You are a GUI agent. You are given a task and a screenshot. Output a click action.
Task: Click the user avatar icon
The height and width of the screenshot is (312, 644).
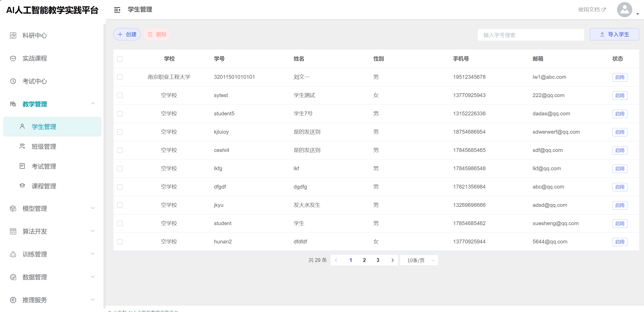624,10
